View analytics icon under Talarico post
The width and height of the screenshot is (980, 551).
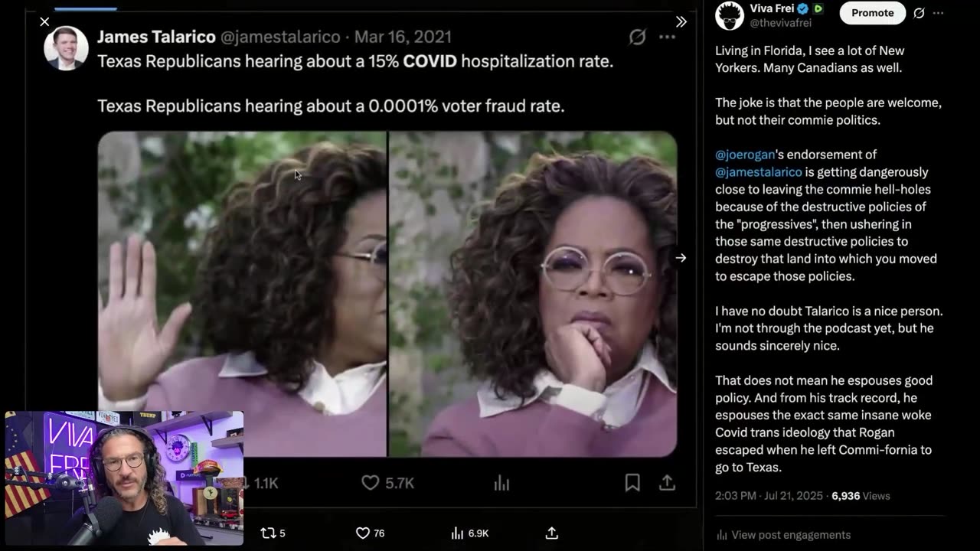point(501,483)
